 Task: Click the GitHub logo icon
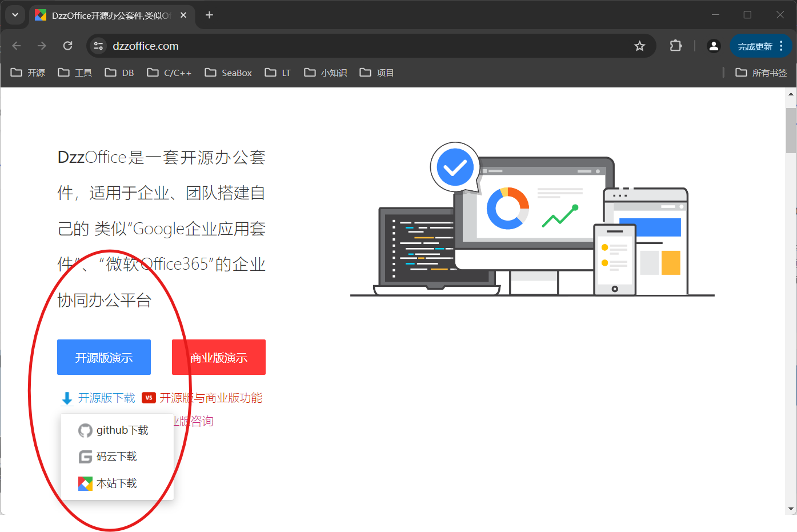(85, 430)
